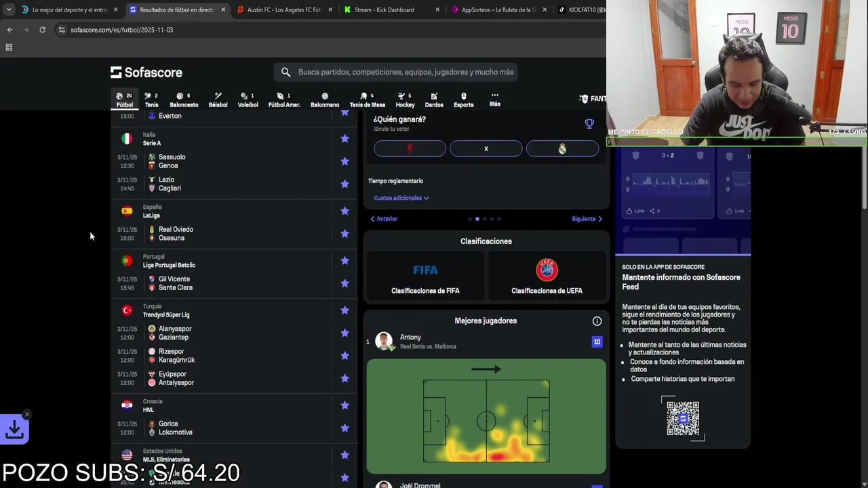This screenshot has width=868, height=488.
Task: Favorite the Real Oviedo vs Osasuna match
Action: coord(344,234)
